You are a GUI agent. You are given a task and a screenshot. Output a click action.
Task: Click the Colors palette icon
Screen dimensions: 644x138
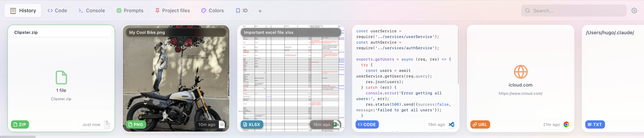tap(204, 11)
